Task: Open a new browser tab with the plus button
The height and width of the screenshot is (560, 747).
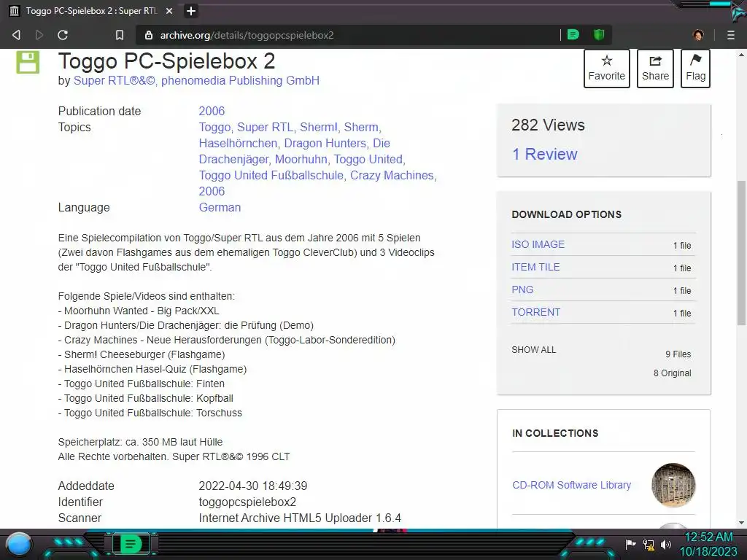Action: (190, 11)
